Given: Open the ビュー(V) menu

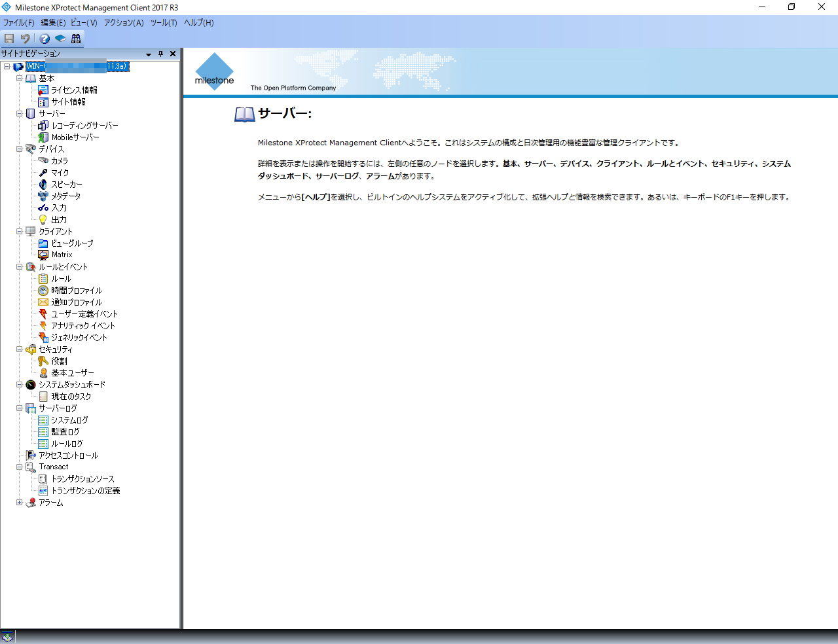Looking at the screenshot, I should [84, 23].
